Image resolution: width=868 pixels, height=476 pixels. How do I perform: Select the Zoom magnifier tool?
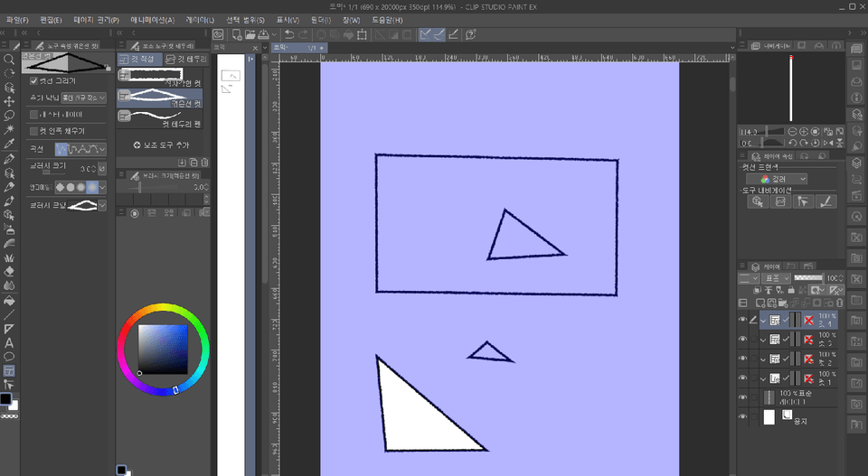click(x=9, y=59)
